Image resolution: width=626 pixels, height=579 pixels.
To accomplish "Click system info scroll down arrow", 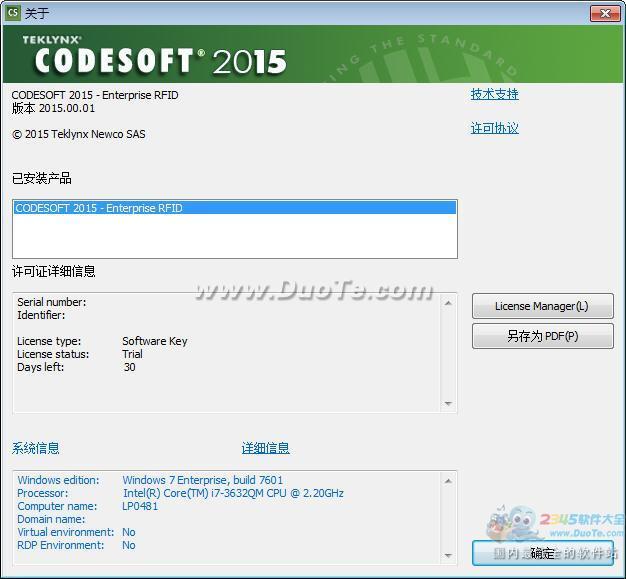I will (x=448, y=555).
